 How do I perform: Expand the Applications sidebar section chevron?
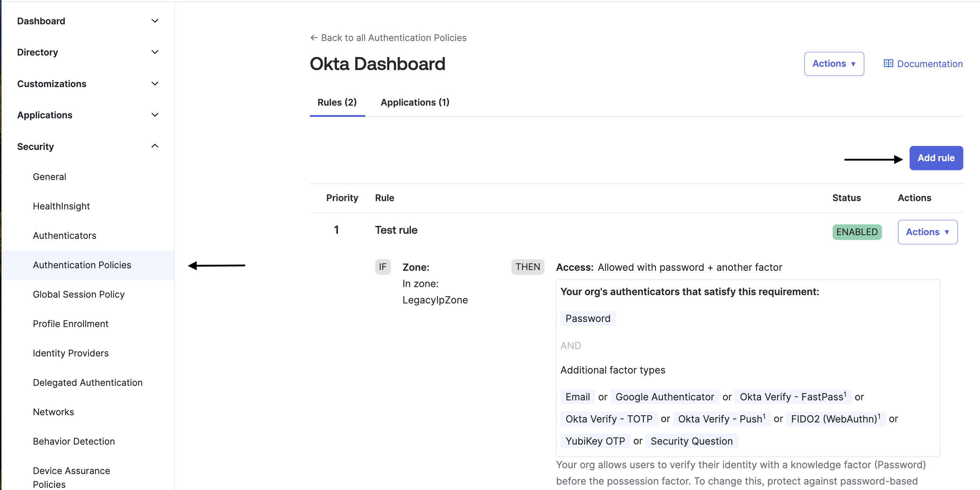[x=155, y=115]
